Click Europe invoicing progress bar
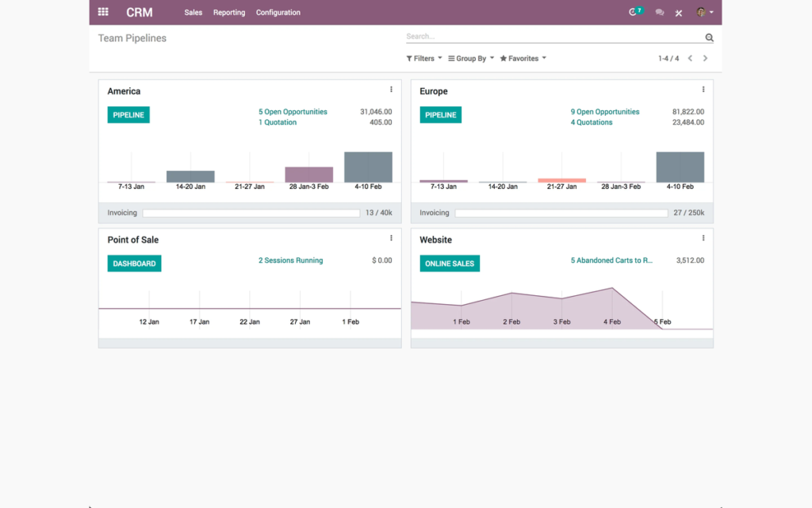This screenshot has height=508, width=812. point(561,213)
